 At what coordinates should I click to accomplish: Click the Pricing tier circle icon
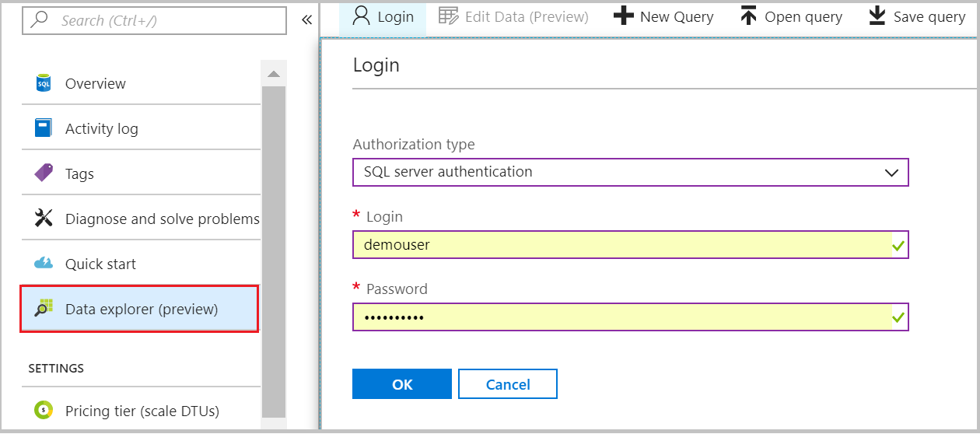coord(44,410)
